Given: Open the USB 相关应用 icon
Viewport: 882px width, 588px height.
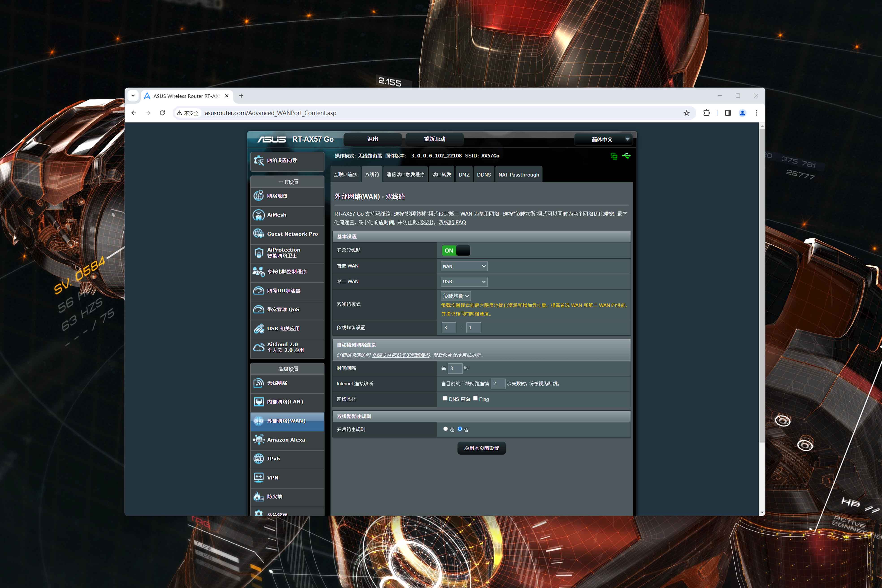Looking at the screenshot, I should point(258,329).
